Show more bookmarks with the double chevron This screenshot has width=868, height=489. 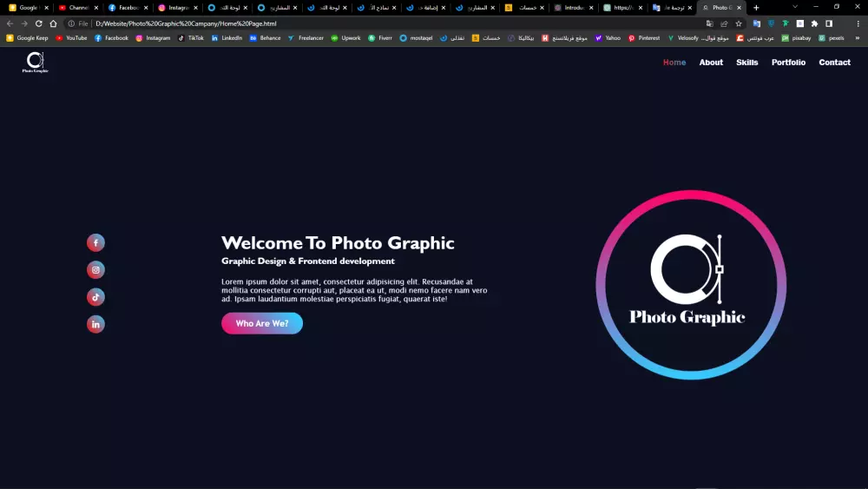[858, 38]
